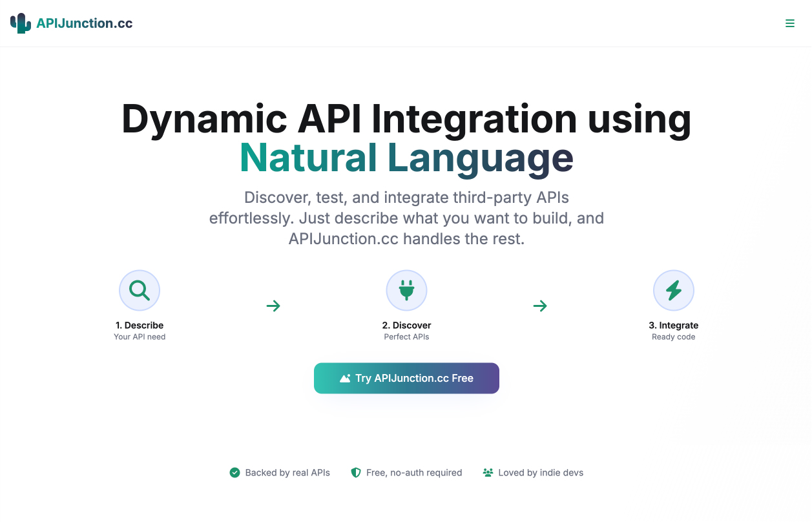The image size is (812, 522).
Task: Click the "Loved by indie devs" text
Action: click(x=541, y=473)
